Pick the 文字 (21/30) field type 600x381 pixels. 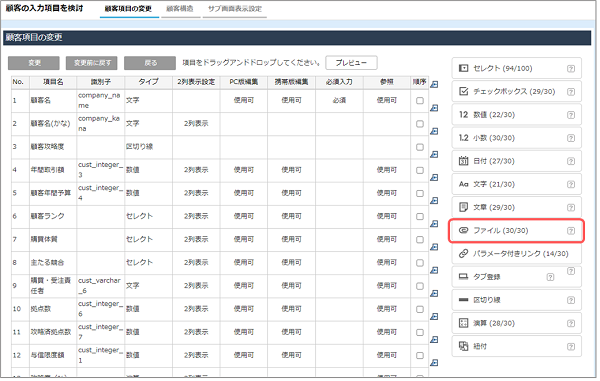pyautogui.click(x=516, y=184)
